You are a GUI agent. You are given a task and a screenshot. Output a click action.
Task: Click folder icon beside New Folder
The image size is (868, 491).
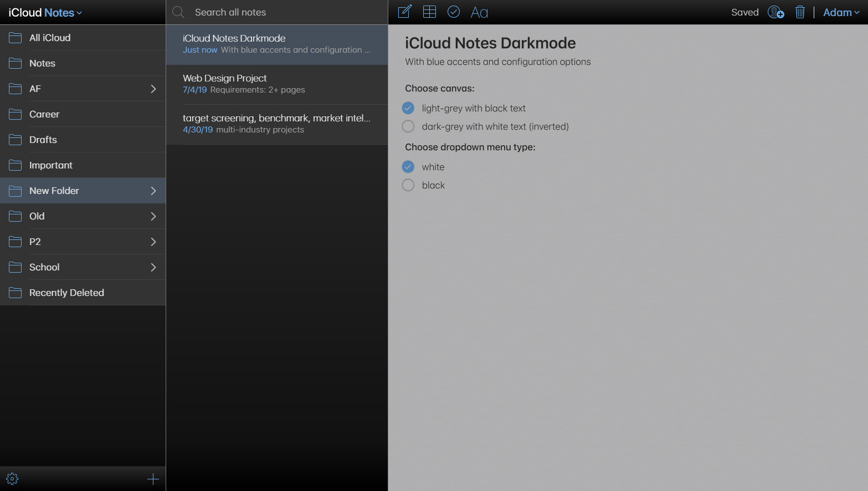[16, 191]
